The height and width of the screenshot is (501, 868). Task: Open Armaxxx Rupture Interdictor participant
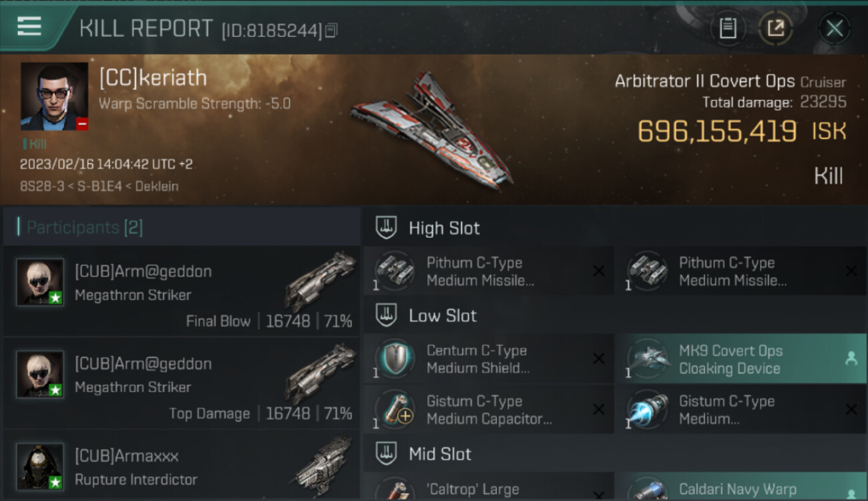click(182, 468)
